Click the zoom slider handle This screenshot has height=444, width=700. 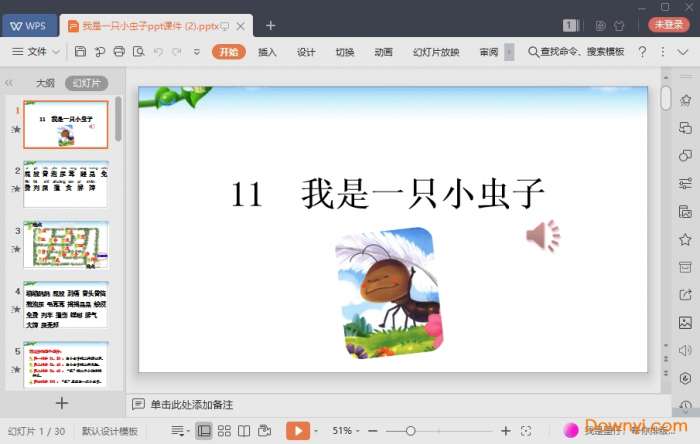(x=411, y=431)
